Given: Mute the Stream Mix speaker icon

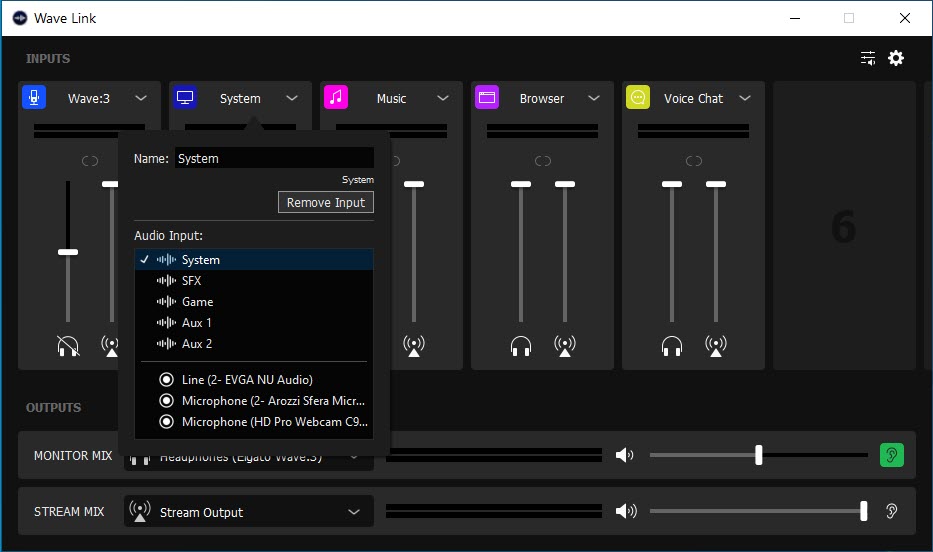Looking at the screenshot, I should click(626, 511).
